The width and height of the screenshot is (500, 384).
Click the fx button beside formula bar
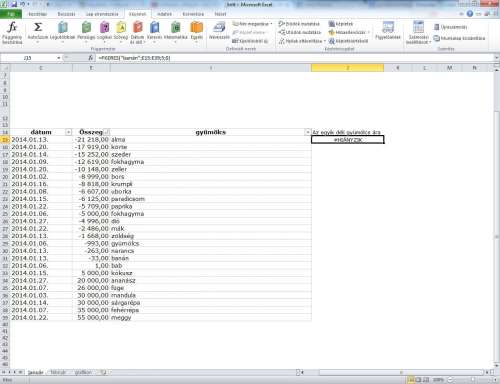pyautogui.click(x=91, y=58)
